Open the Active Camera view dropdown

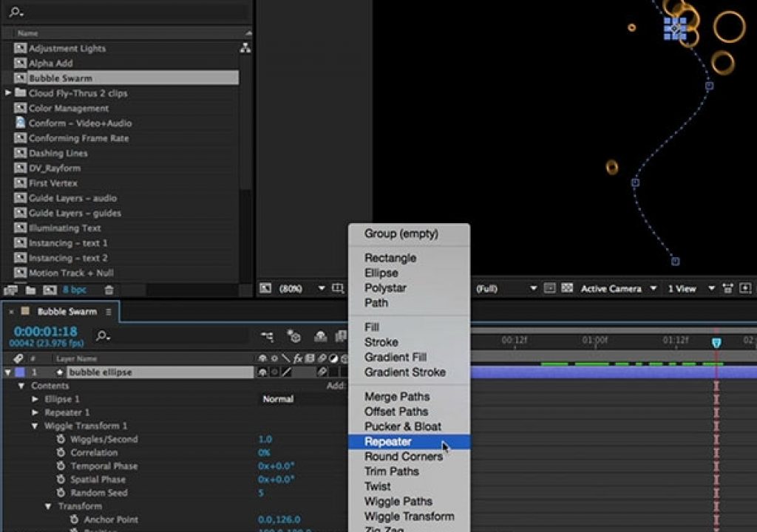pos(619,288)
